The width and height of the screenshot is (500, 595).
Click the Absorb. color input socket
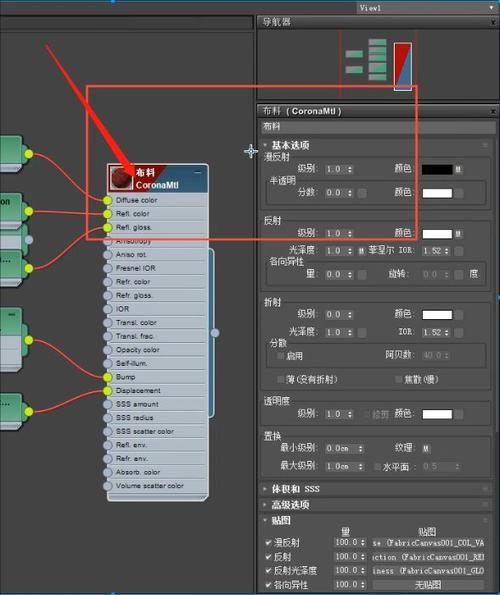107,472
